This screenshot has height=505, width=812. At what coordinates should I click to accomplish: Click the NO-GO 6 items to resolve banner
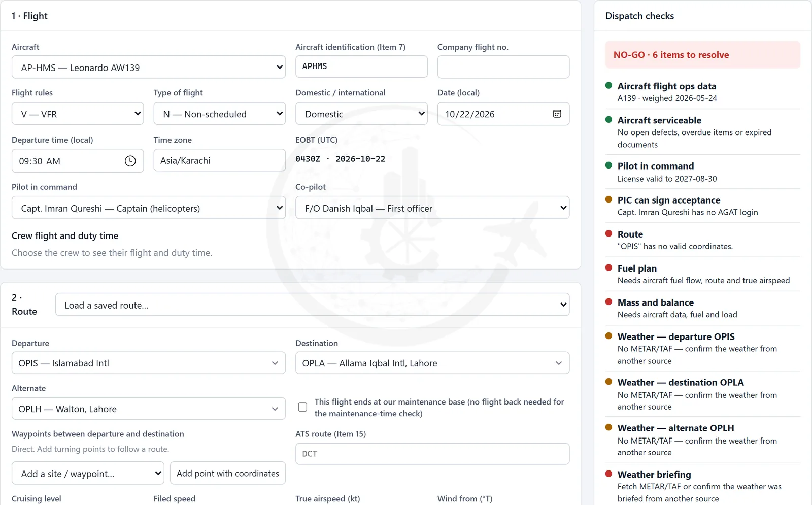[x=702, y=55]
